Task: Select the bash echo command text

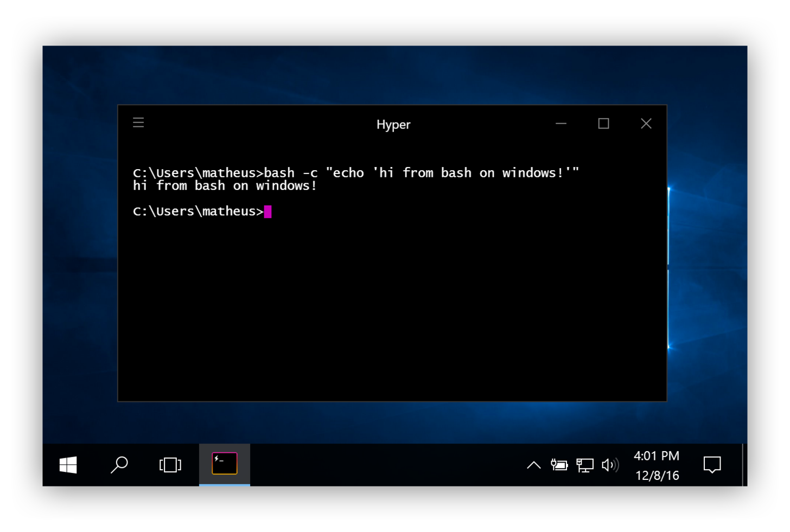Action: pyautogui.click(x=422, y=172)
